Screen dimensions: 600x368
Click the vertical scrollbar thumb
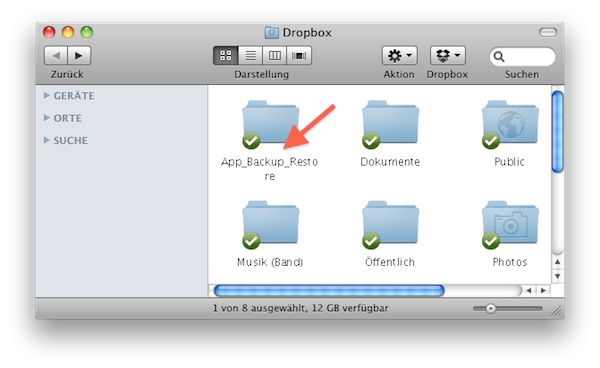[x=558, y=132]
